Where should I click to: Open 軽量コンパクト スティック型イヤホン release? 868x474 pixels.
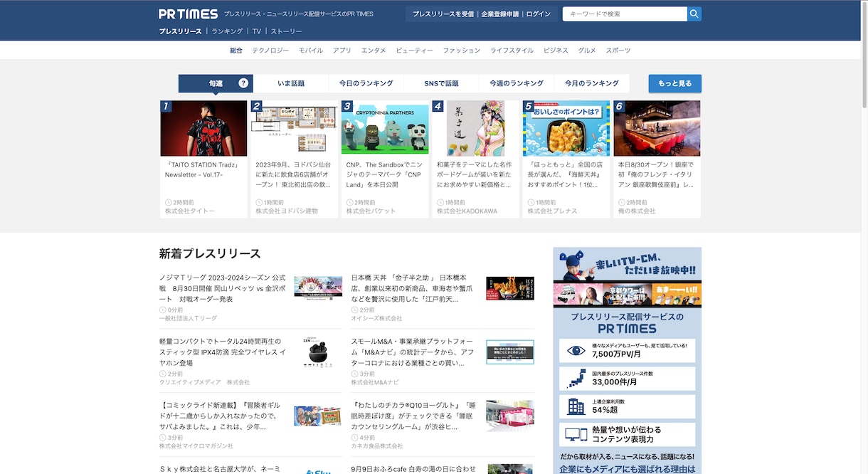coord(223,352)
